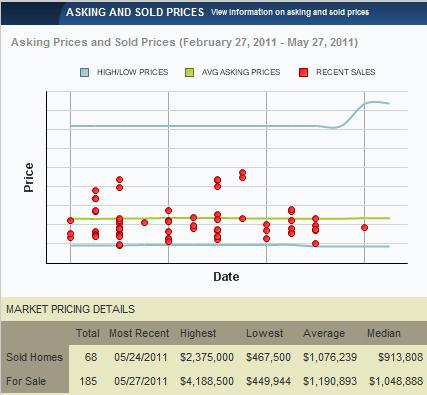This screenshot has height=395, width=427.
Task: Click the Median column header
Action: (384, 333)
